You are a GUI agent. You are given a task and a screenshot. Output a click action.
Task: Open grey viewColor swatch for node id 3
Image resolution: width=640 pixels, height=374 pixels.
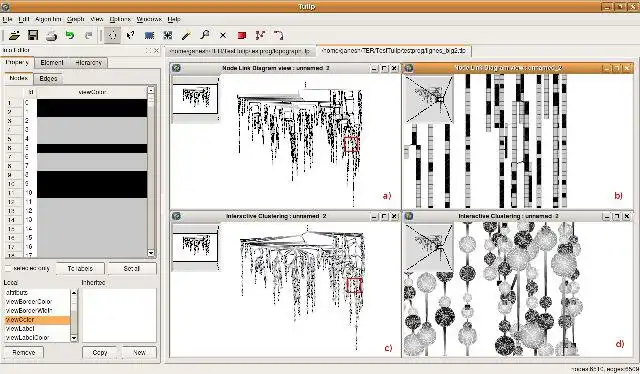tap(92, 130)
